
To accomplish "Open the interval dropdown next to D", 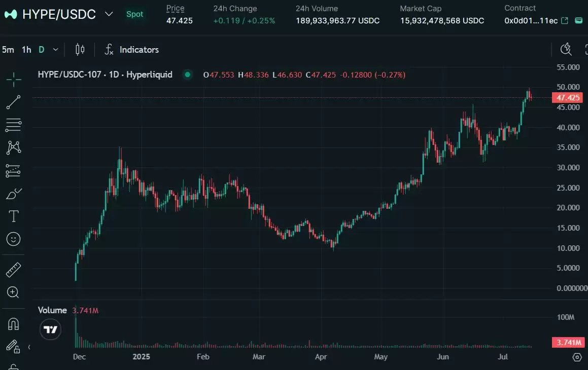I will click(x=55, y=50).
